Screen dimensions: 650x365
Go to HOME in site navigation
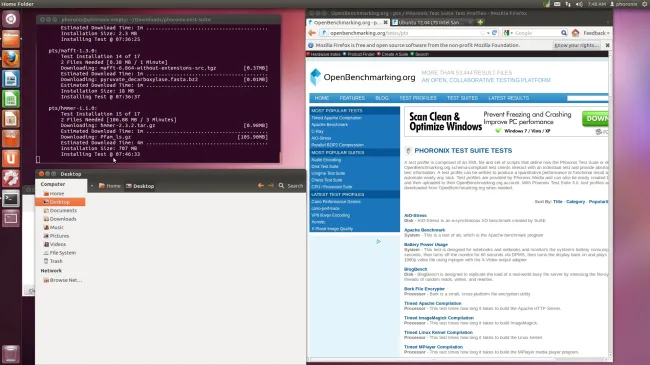click(x=322, y=98)
